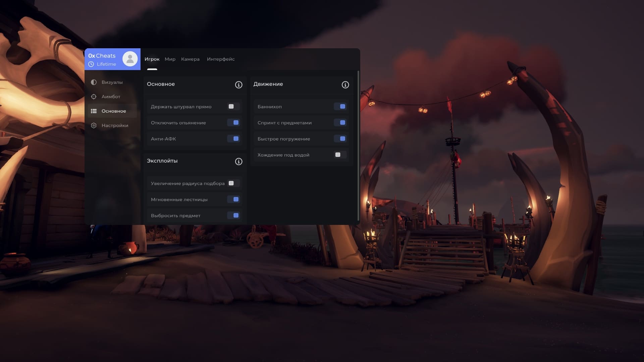Toggle Держать штурвал прямо switch
The image size is (644, 362).
pos(233,107)
